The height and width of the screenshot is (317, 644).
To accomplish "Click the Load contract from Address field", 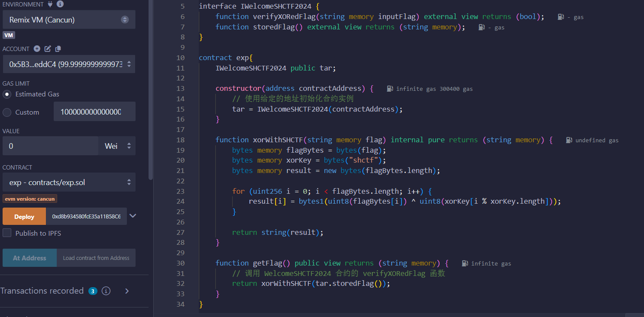I will click(96, 258).
